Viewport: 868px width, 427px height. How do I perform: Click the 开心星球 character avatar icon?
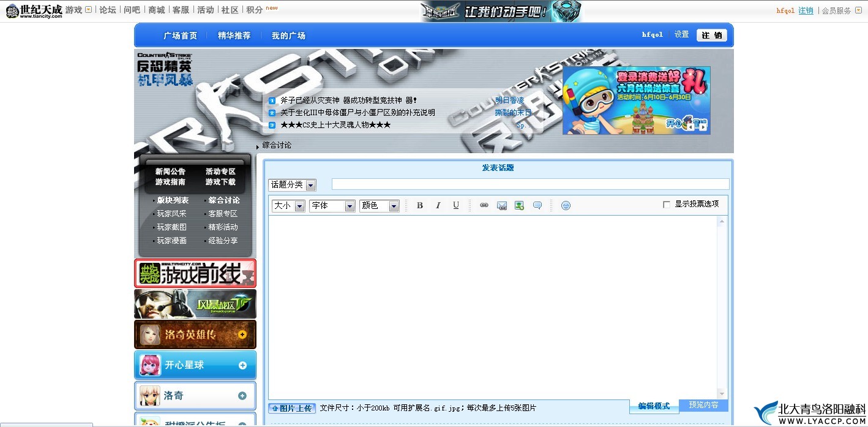(150, 365)
